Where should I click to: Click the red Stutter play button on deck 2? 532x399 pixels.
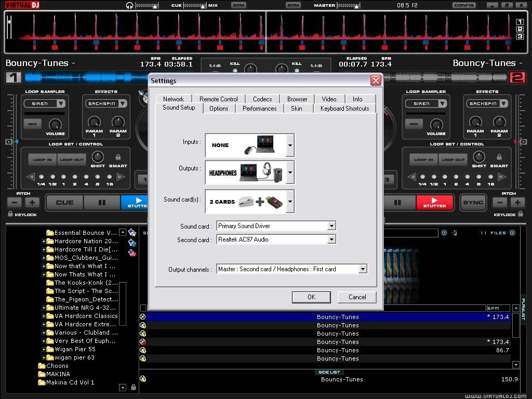coord(435,203)
